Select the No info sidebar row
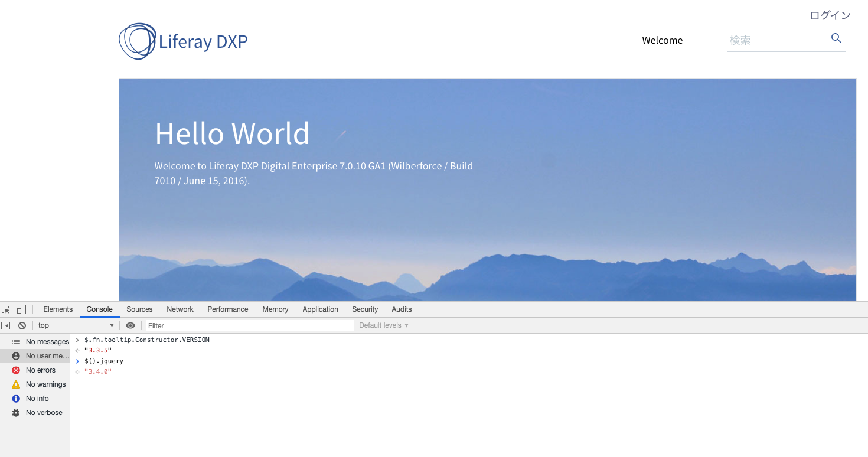The height and width of the screenshot is (457, 868). click(x=35, y=399)
